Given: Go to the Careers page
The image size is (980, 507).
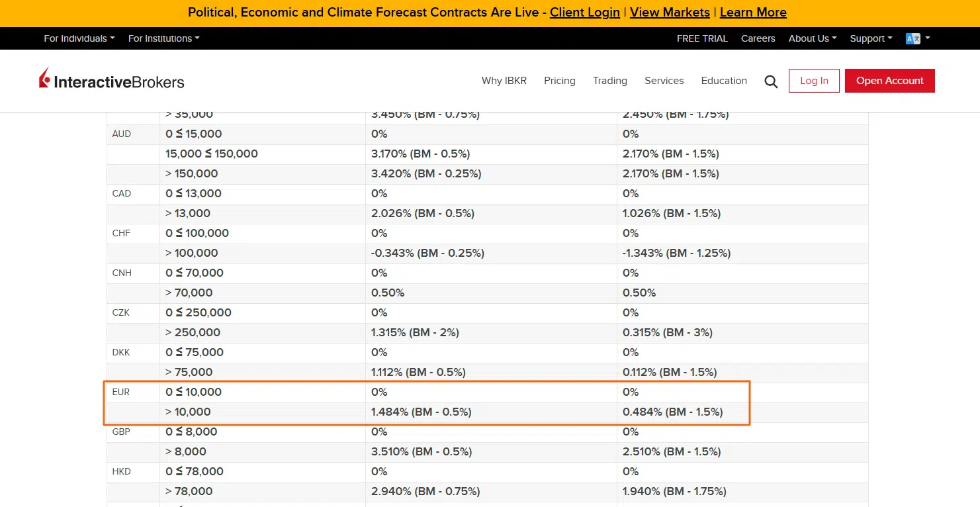Looking at the screenshot, I should [758, 38].
